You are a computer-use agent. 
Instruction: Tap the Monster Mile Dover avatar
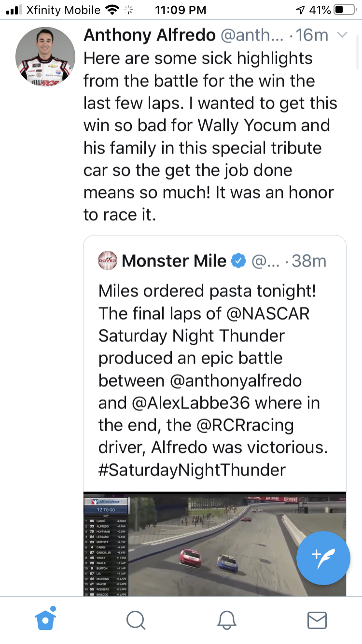107,261
